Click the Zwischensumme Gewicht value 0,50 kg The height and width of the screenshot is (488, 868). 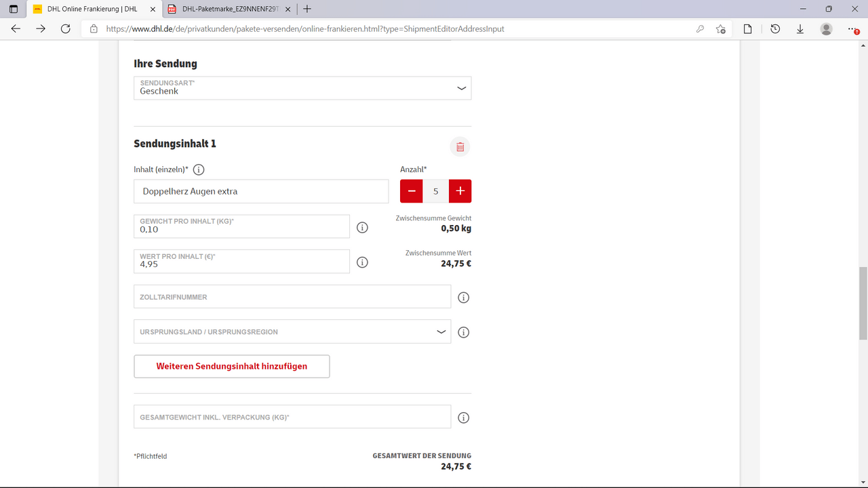click(456, 228)
